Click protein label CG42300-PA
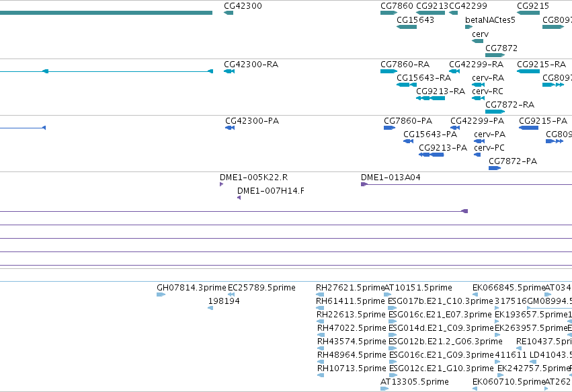The height and width of the screenshot is (392, 572). [252, 121]
